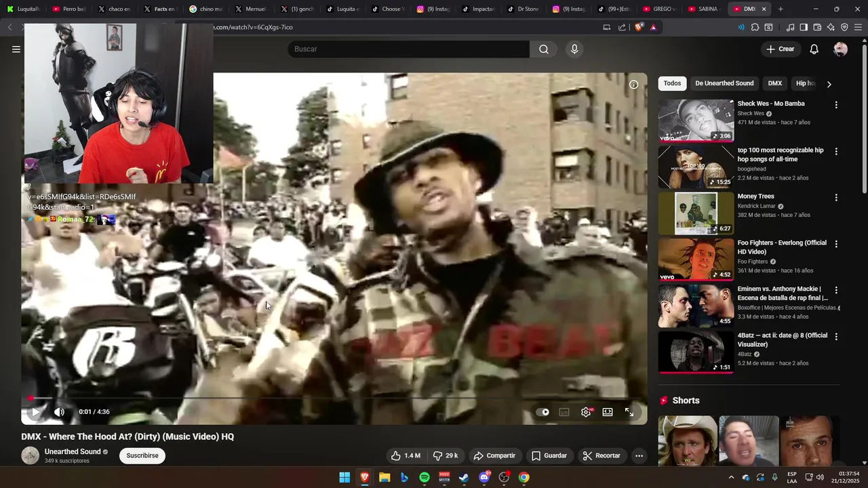The image size is (868, 488).
Task: Open Sheck Wes Mo Bamba thumbnail
Action: 696,121
